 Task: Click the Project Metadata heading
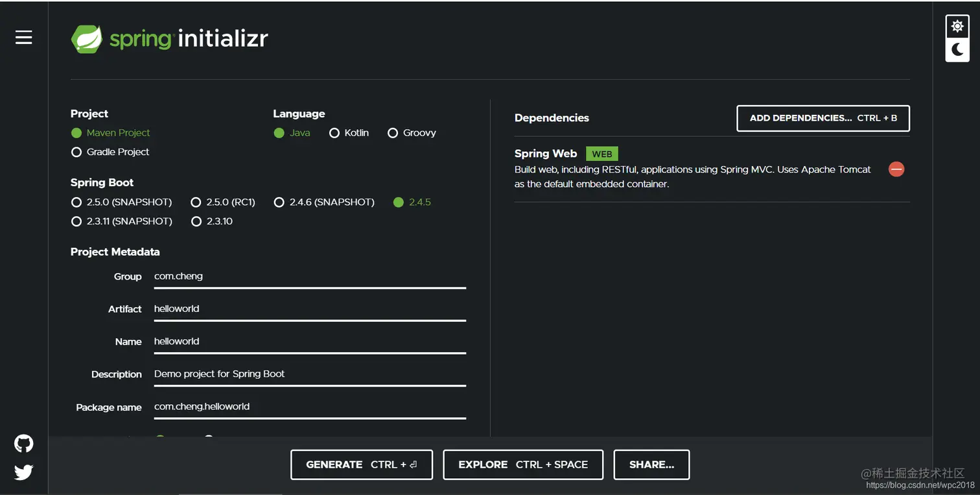pyautogui.click(x=115, y=252)
